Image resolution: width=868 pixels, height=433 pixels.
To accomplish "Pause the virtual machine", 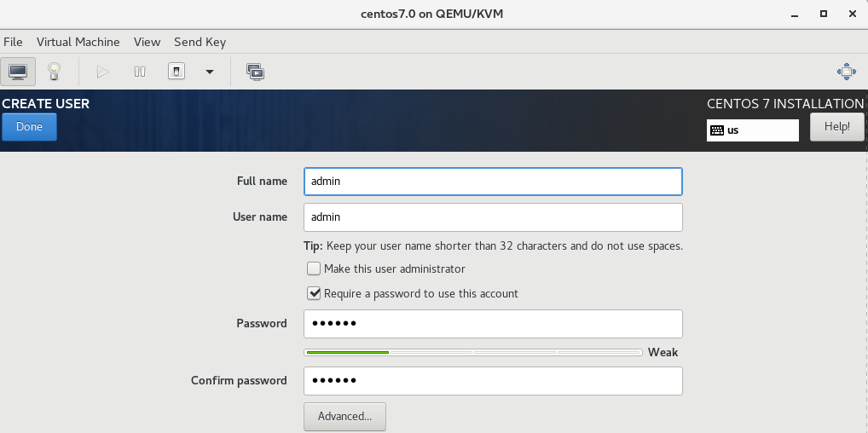I will (x=140, y=72).
